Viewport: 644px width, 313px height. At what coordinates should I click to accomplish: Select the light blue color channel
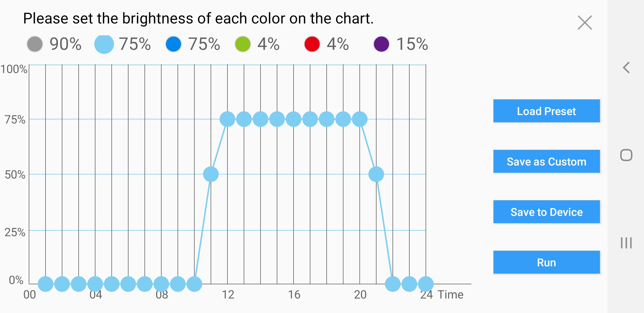pos(104,44)
